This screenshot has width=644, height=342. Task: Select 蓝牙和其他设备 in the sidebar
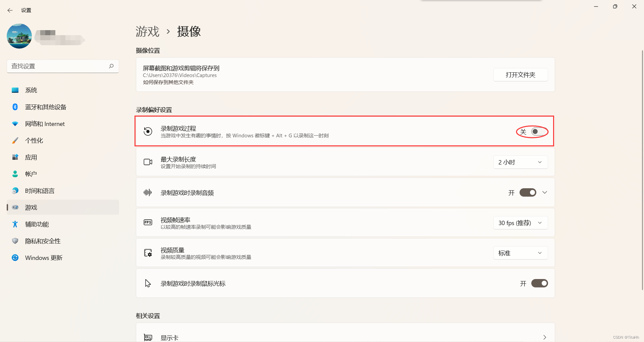(63, 107)
